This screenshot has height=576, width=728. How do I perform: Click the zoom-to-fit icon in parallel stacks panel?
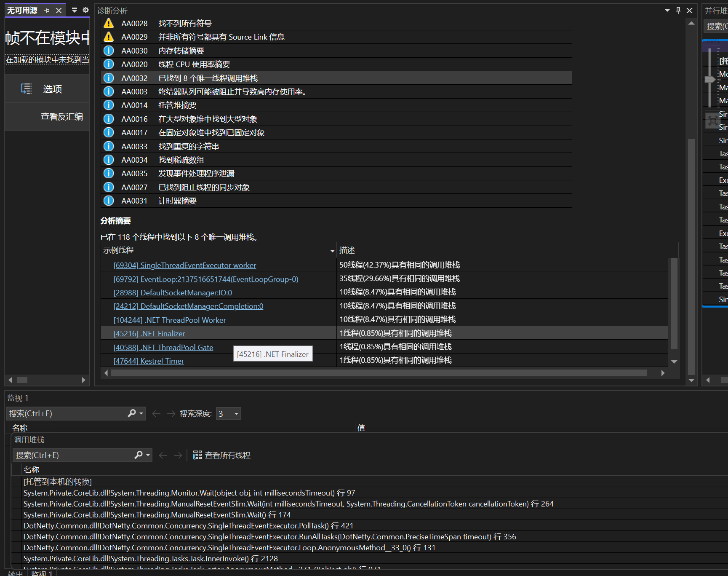click(x=713, y=121)
